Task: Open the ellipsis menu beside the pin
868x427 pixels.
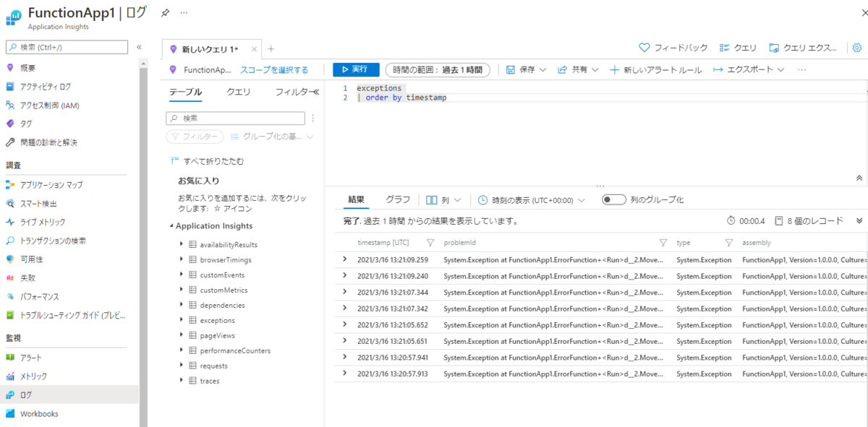Action: (184, 13)
